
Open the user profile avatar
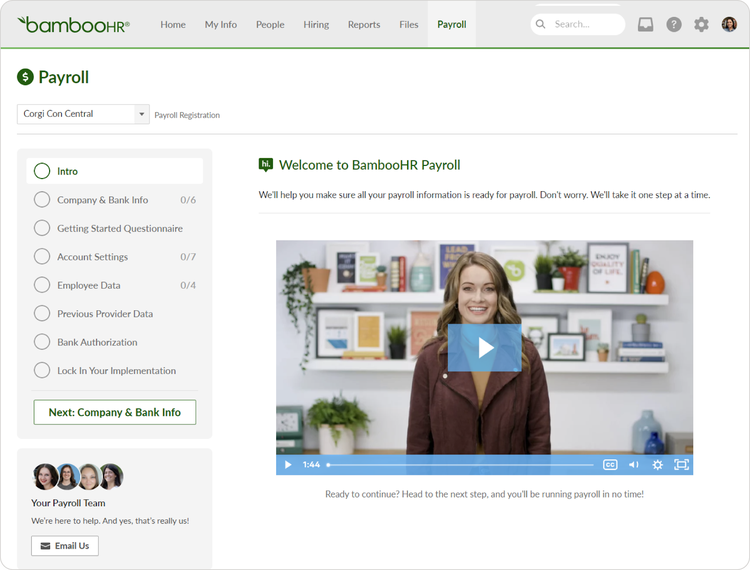tap(729, 24)
